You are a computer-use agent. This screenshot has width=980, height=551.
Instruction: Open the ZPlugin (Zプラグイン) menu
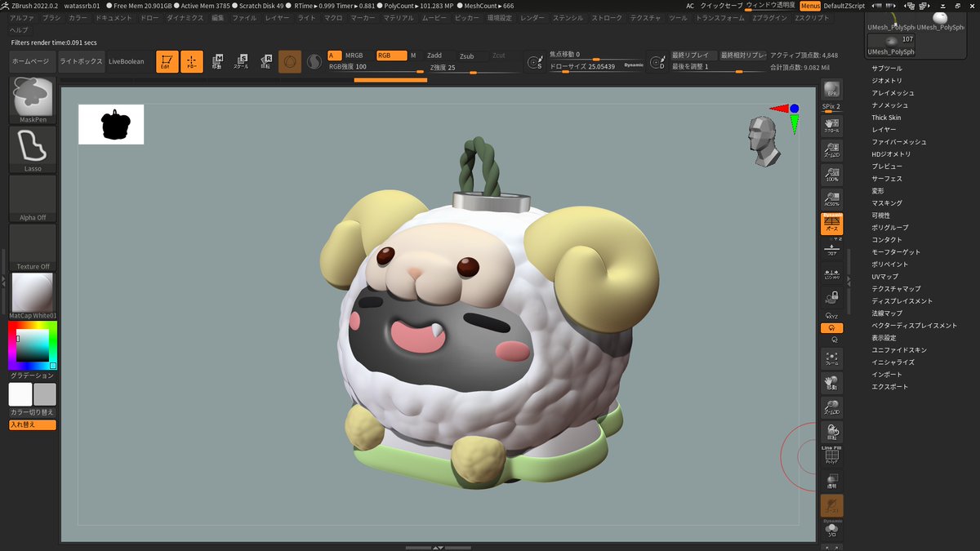point(771,17)
